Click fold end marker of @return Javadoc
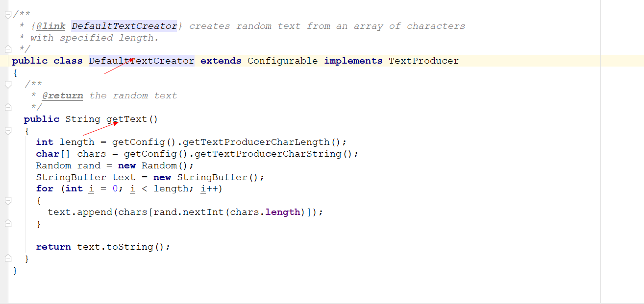This screenshot has height=304, width=644. coord(8,107)
